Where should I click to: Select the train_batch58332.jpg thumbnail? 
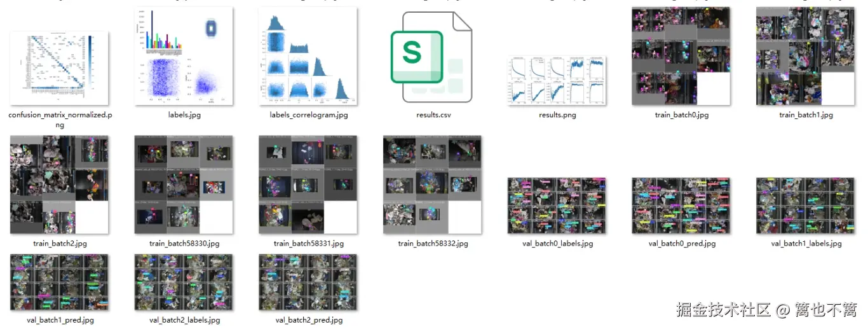click(432, 185)
